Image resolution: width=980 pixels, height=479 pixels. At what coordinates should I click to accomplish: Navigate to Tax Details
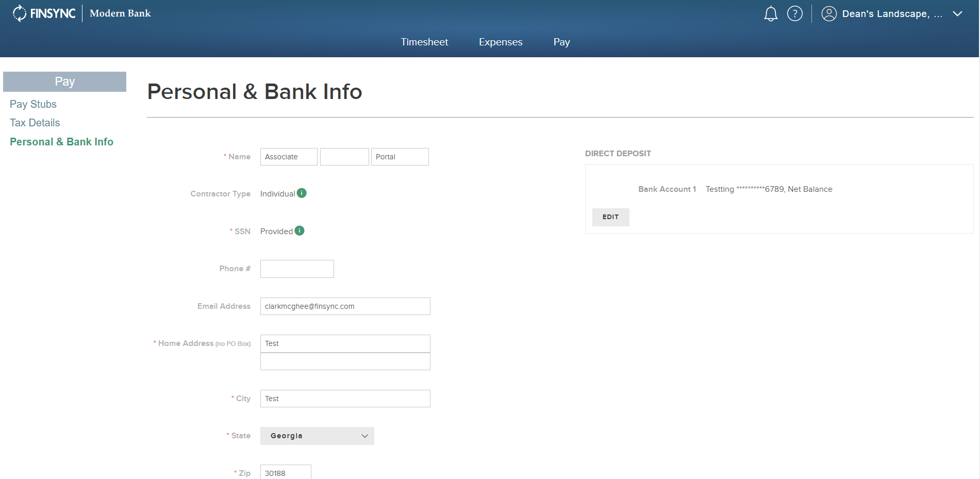[x=35, y=123]
